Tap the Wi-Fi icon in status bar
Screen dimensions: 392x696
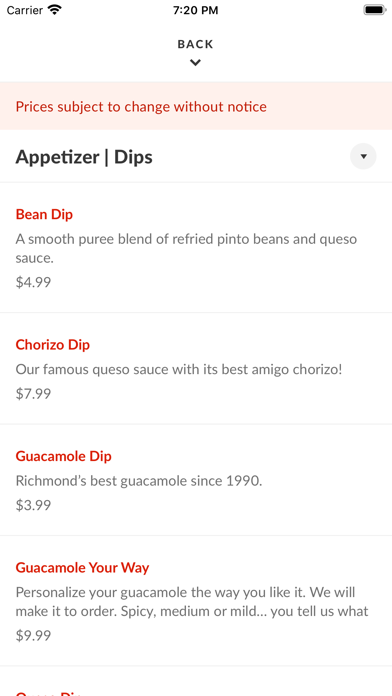pos(55,10)
